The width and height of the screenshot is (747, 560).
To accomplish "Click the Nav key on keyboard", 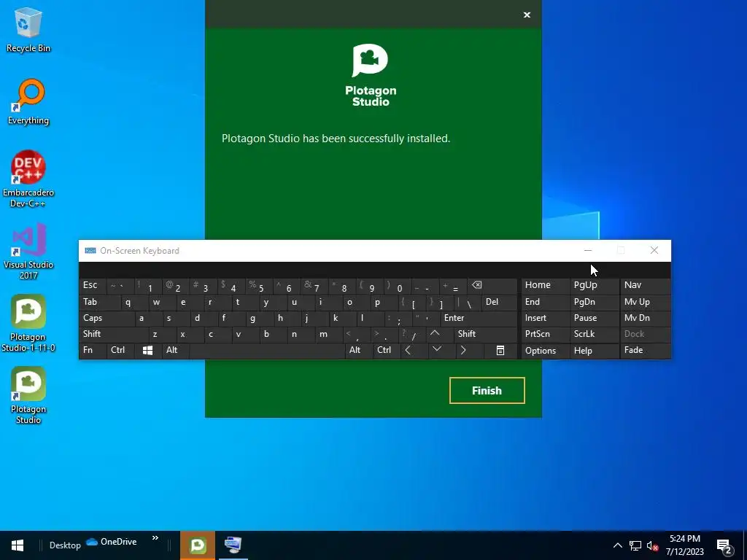I will (x=645, y=286).
